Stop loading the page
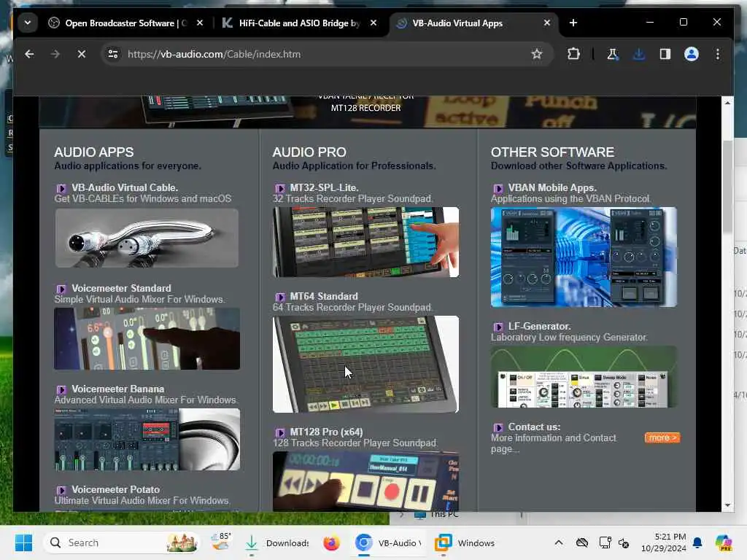This screenshot has height=560, width=747. click(x=82, y=54)
